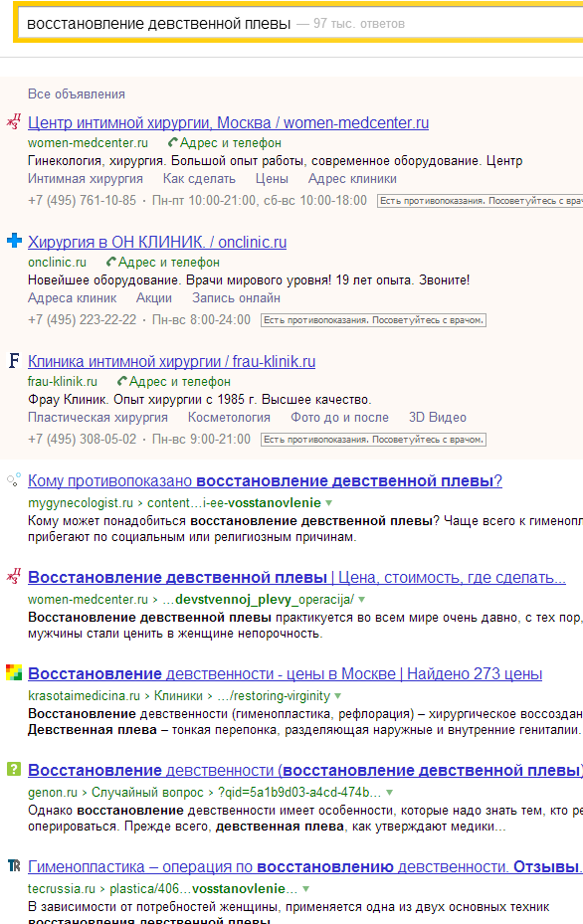Open the 'Цены' sitelink in first ad
583x924 pixels.
coord(272,179)
